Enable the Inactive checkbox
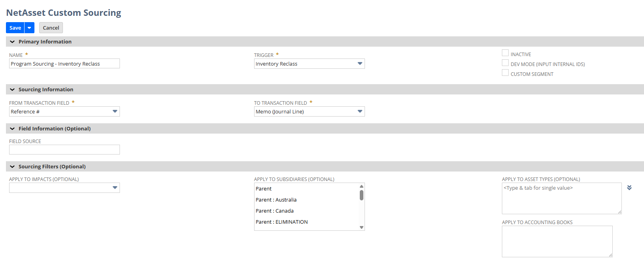This screenshot has width=644, height=264. click(505, 53)
